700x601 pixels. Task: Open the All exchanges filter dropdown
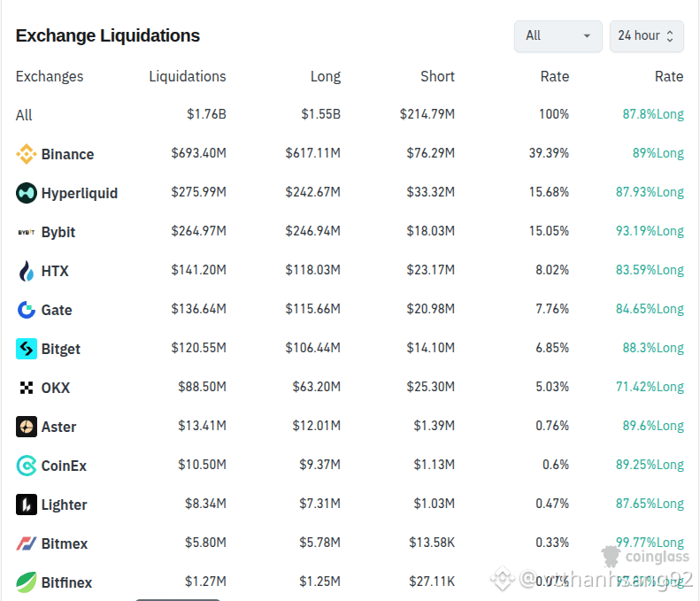(x=558, y=35)
